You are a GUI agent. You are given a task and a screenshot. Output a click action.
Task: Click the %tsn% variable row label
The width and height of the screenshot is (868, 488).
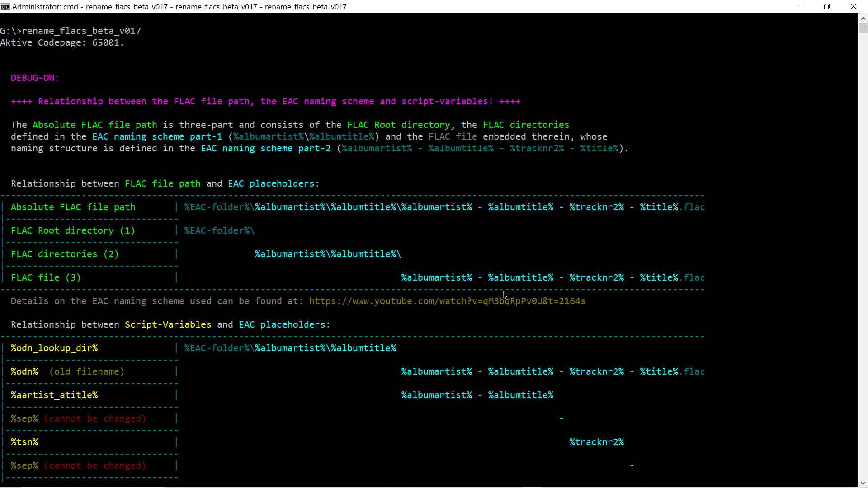[24, 442]
